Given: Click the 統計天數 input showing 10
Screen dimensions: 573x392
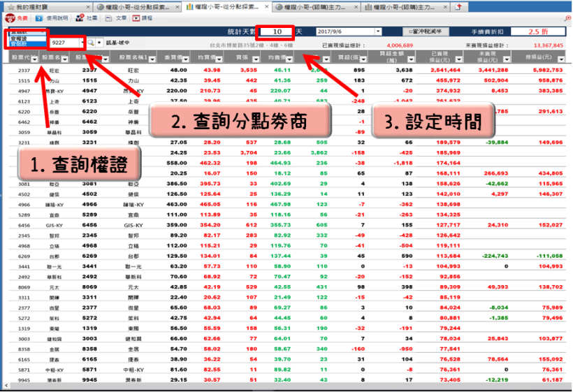Looking at the screenshot, I should (x=277, y=31).
